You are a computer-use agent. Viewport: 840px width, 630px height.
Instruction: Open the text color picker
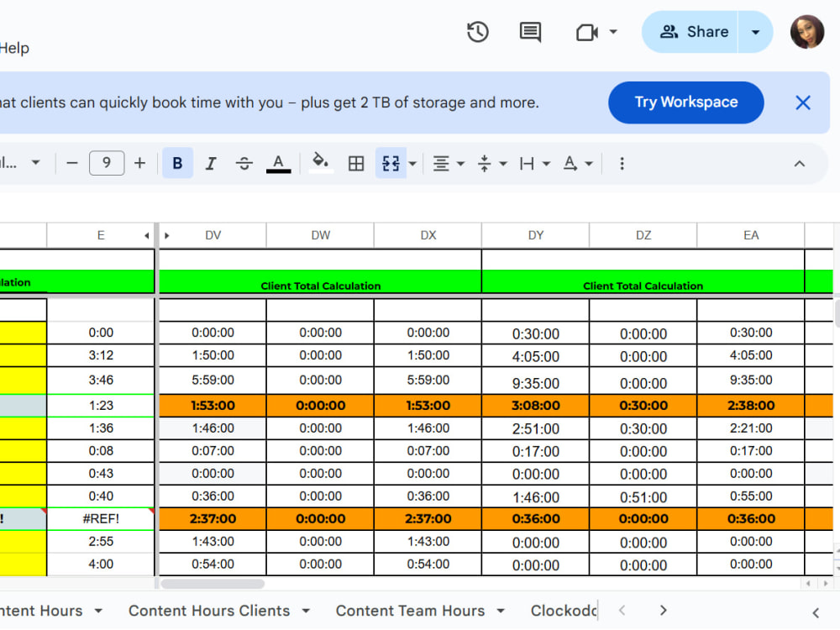(x=279, y=164)
